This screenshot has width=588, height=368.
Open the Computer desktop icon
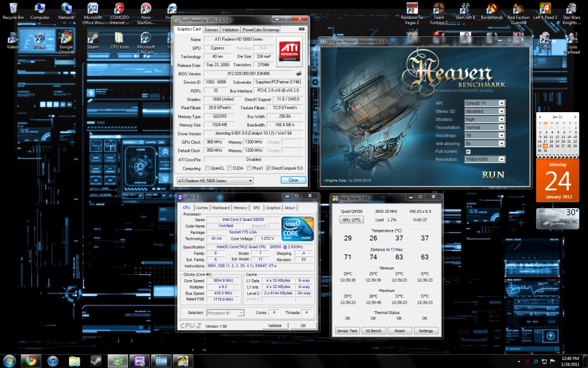40,11
